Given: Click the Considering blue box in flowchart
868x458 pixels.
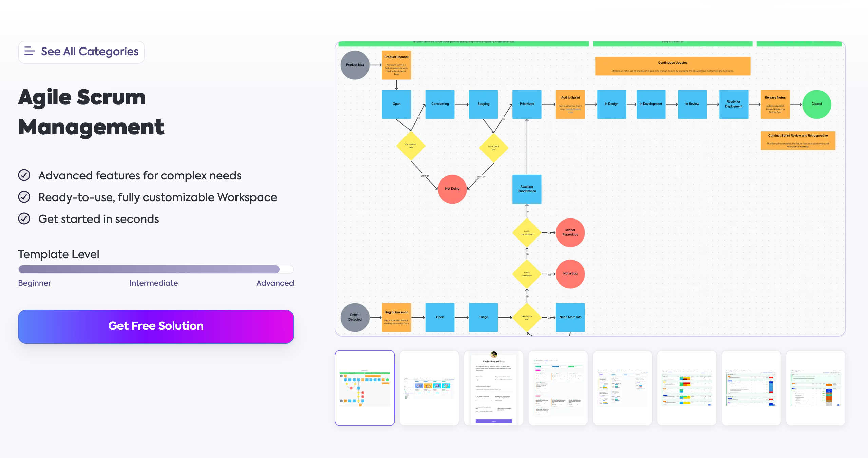Looking at the screenshot, I should click(440, 104).
